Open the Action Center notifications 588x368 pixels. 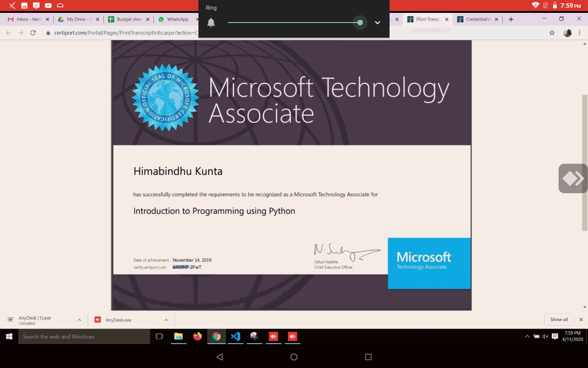[x=555, y=336]
